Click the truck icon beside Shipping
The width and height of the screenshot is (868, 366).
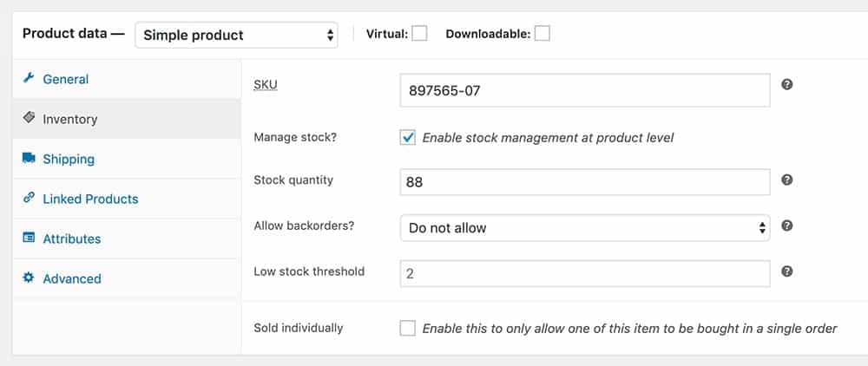(x=29, y=158)
